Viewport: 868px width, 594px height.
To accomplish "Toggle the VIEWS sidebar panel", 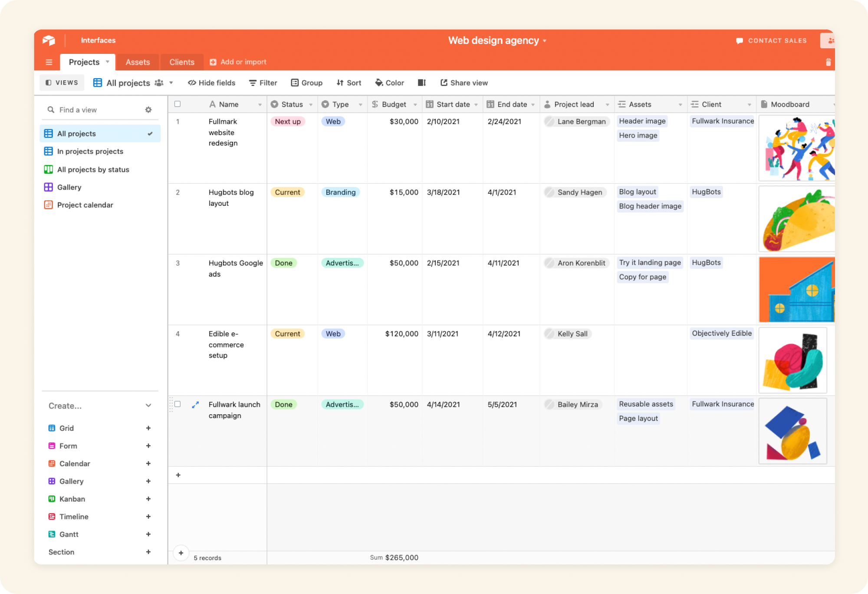I will tap(62, 82).
